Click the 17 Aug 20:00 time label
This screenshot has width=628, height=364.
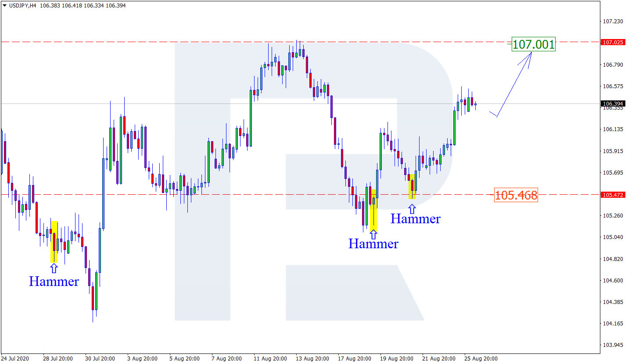[x=355, y=359]
